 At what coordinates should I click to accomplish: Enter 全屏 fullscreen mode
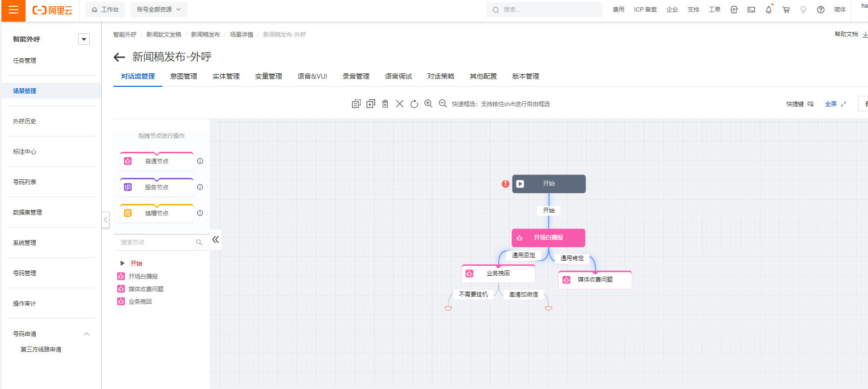coord(836,104)
